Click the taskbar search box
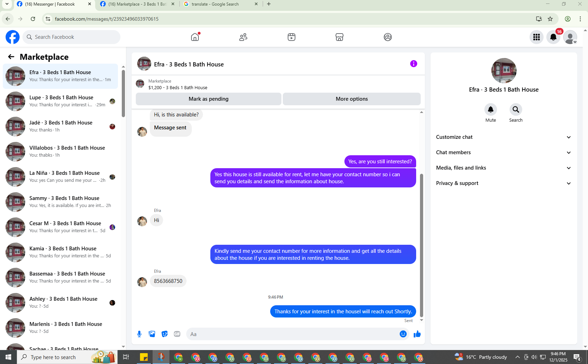Screen dimensions: 588x364 tap(66, 357)
